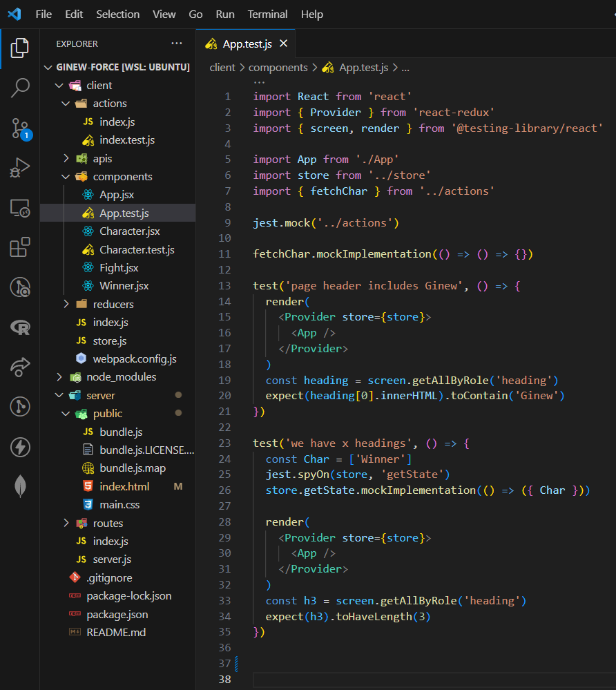Open Source Control view with 1 change
616x690 pixels.
[20, 128]
